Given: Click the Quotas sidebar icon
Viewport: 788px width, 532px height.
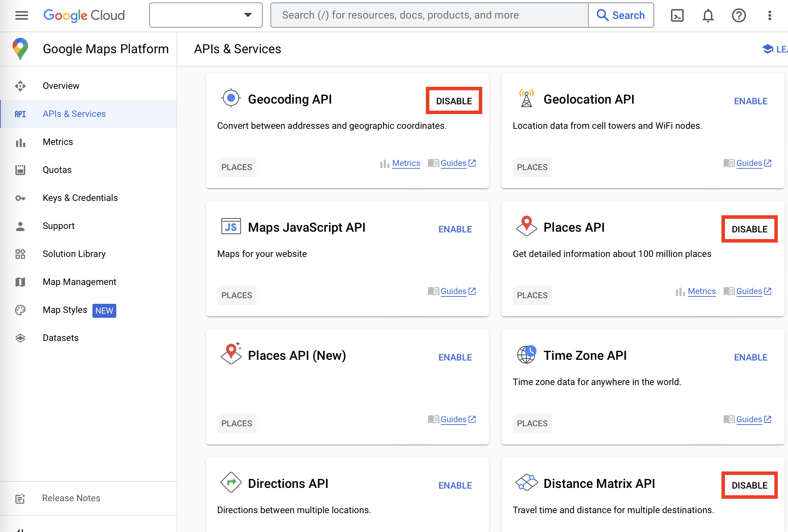Looking at the screenshot, I should click(20, 170).
